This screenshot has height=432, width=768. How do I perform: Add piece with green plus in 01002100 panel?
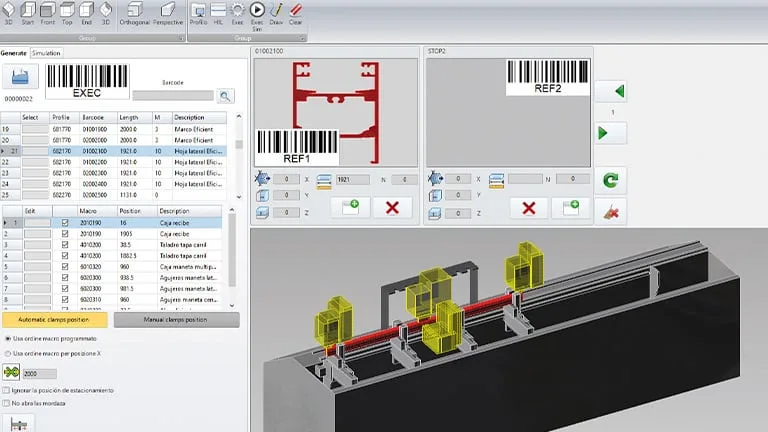(351, 207)
